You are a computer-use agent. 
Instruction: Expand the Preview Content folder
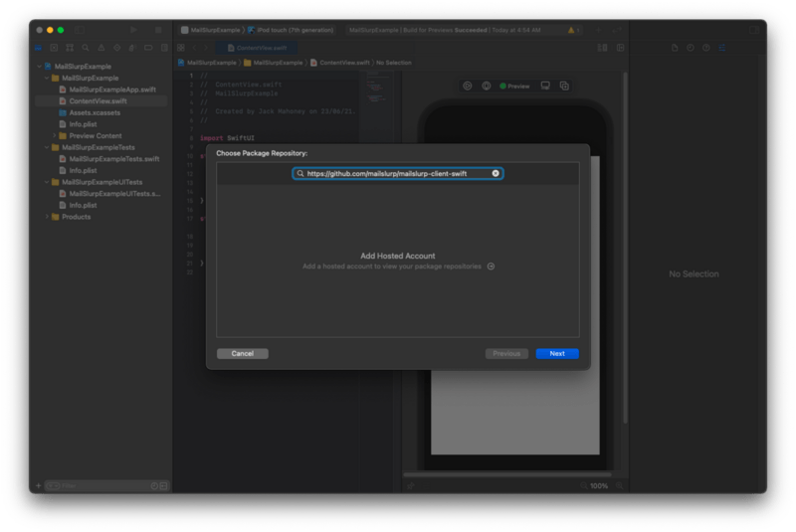click(x=55, y=136)
